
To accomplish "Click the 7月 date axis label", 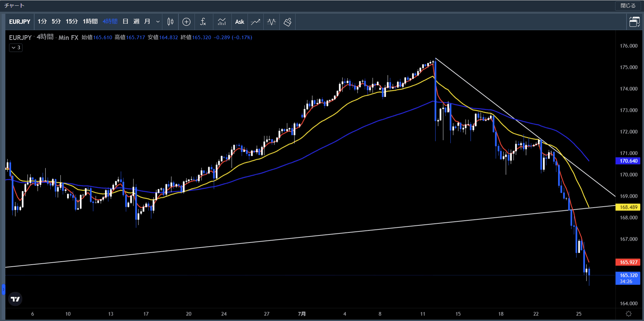I will [302, 314].
